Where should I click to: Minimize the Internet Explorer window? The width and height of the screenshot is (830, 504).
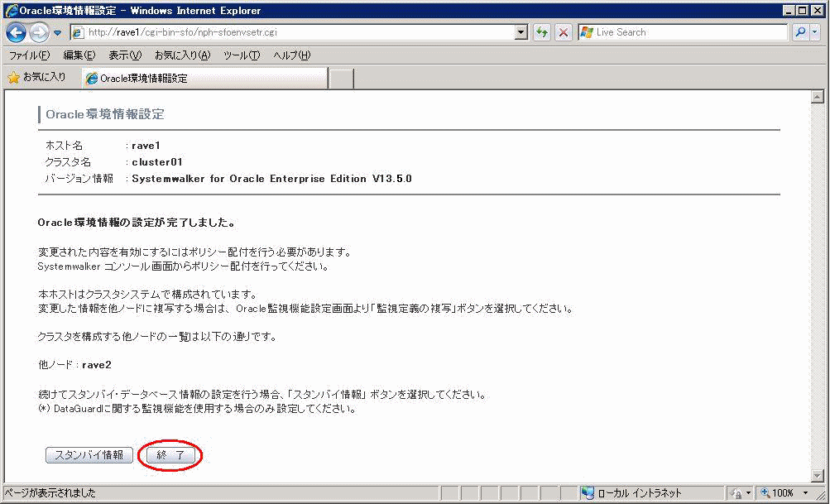(789, 10)
